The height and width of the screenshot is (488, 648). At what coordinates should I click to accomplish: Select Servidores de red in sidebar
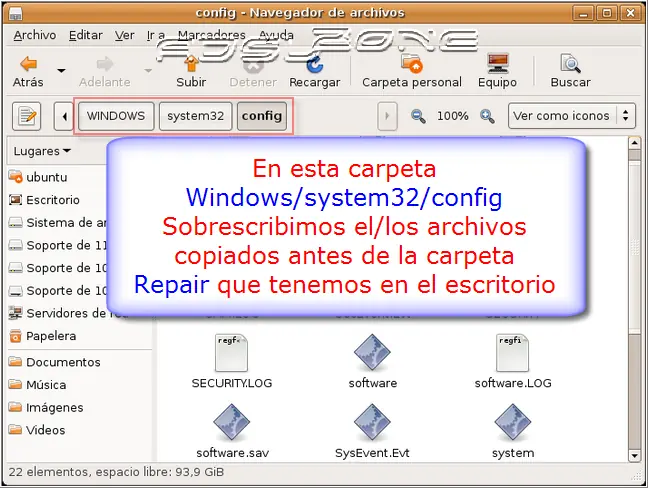pyautogui.click(x=58, y=313)
